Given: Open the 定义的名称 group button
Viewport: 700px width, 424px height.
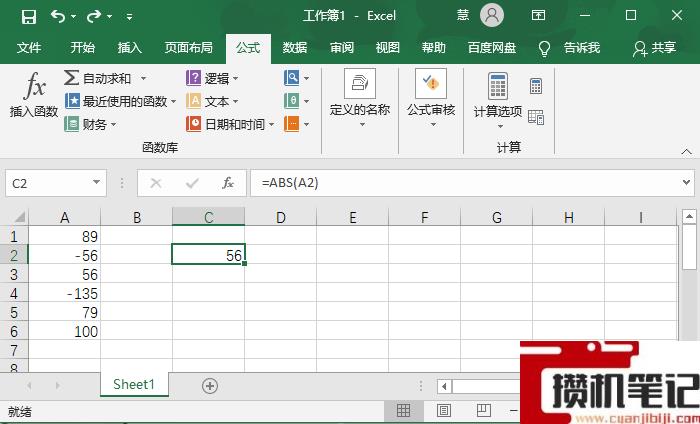Looking at the screenshot, I should (360, 98).
